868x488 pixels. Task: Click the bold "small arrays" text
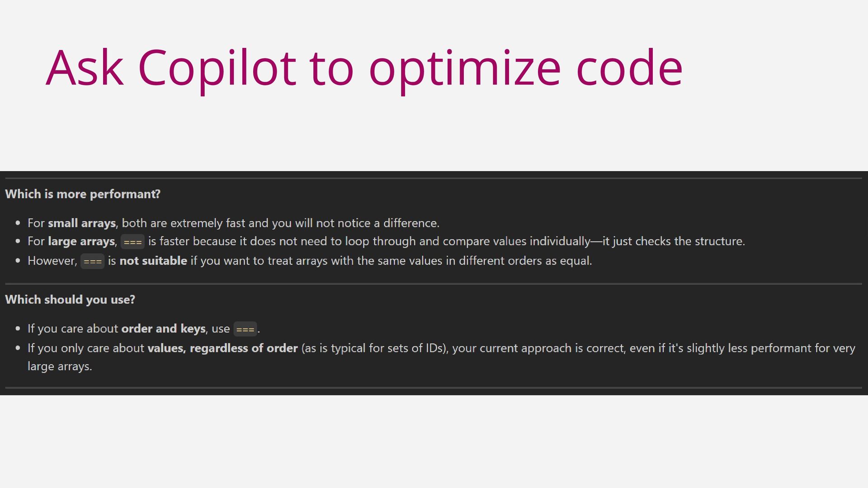point(82,223)
